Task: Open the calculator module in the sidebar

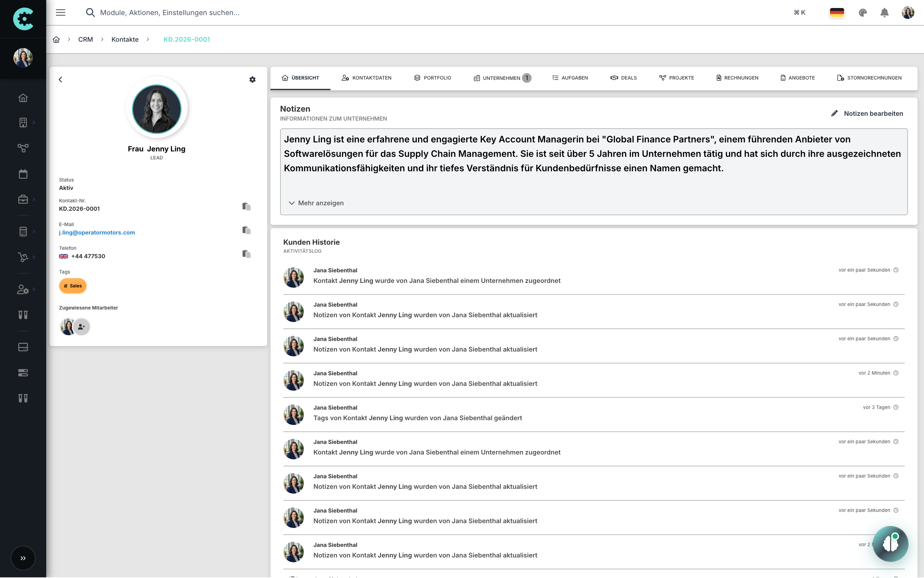Action: [23, 231]
